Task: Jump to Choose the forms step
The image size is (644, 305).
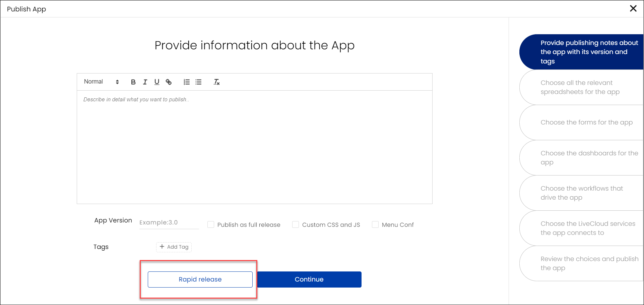Action: coord(581,122)
